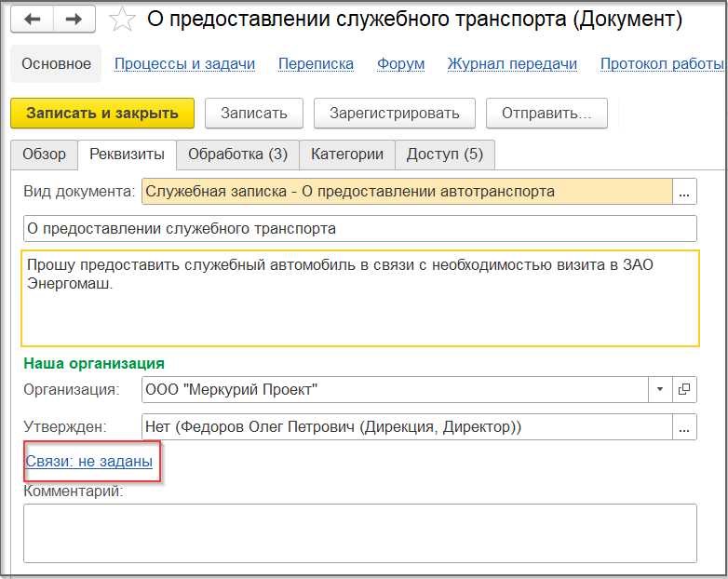Open the Связи: не заданы link

click(88, 461)
